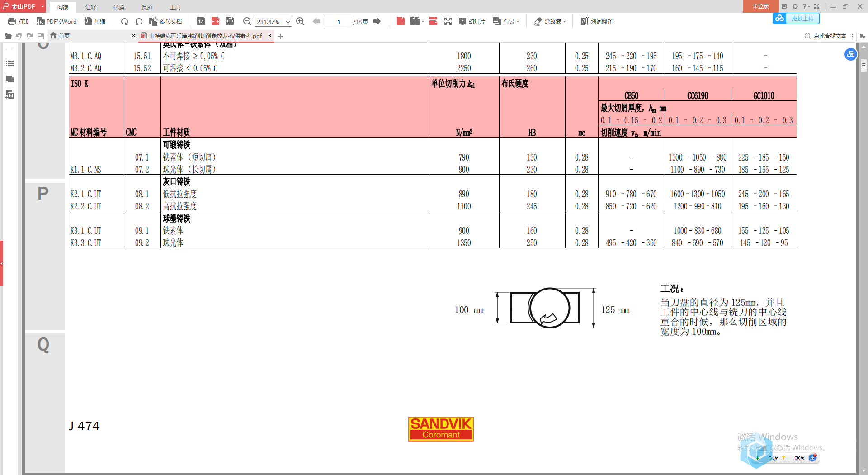Convert using PDF转Word
Image resolution: width=868 pixels, height=475 pixels.
pyautogui.click(x=57, y=21)
